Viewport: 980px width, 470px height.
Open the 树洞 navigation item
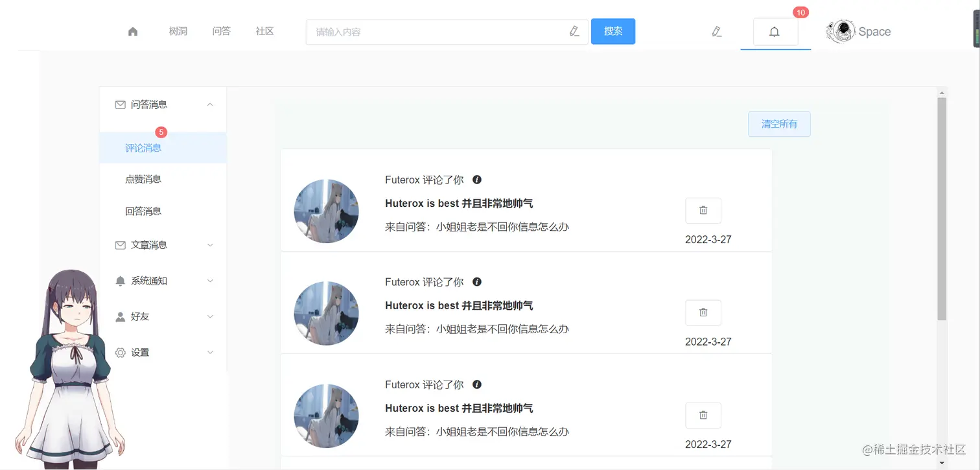pyautogui.click(x=178, y=30)
